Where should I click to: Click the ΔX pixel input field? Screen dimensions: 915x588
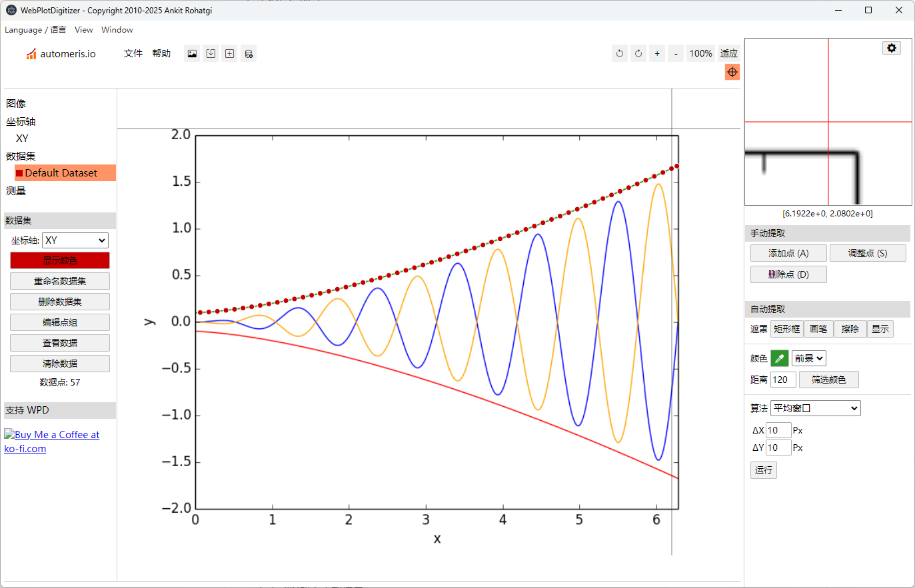778,430
